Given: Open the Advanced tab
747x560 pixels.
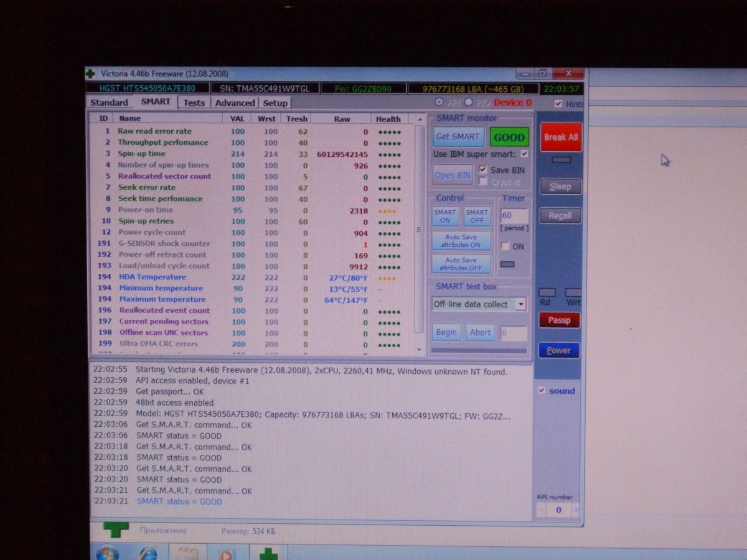Looking at the screenshot, I should [235, 103].
